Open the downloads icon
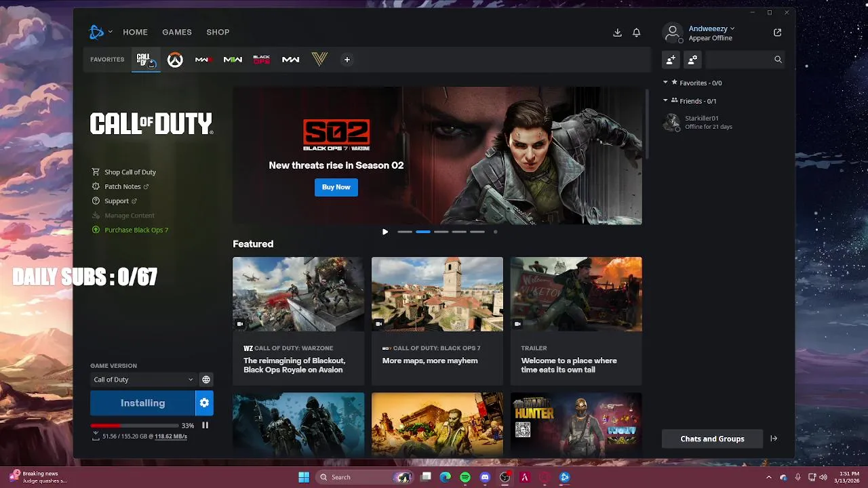The image size is (868, 488). [617, 32]
